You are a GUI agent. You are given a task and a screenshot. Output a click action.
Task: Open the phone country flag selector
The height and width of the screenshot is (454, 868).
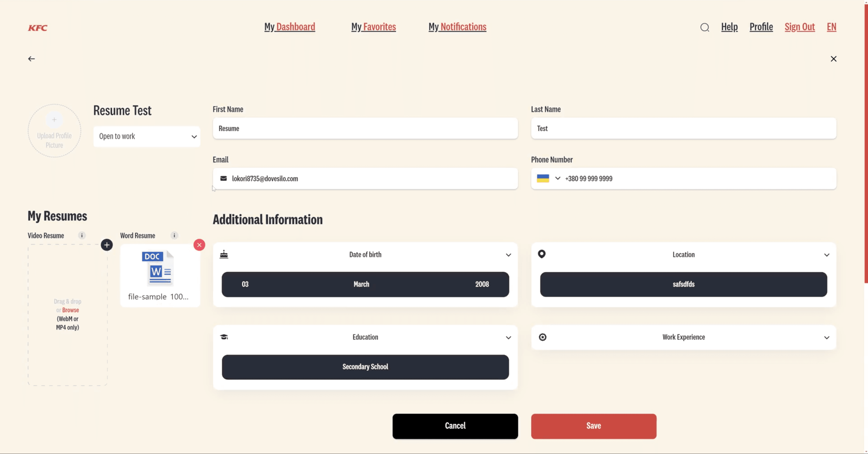click(x=548, y=178)
